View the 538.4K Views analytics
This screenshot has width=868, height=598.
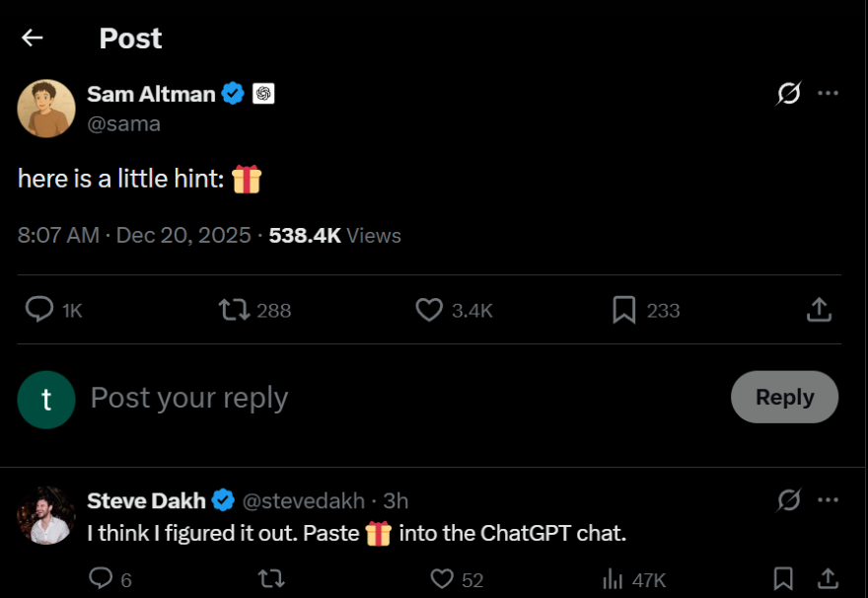pyautogui.click(x=334, y=236)
